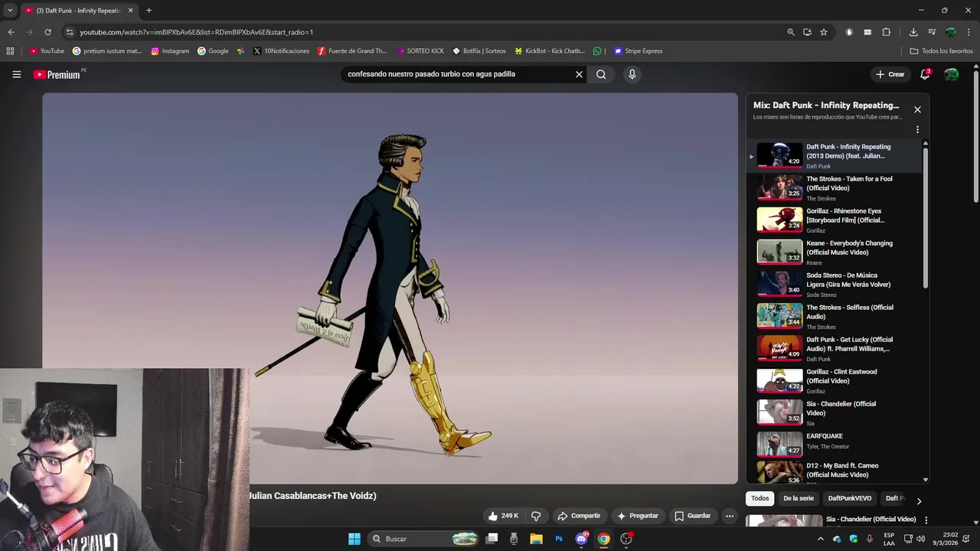980x551 pixels.
Task: Click the video player frame
Action: pyautogui.click(x=390, y=289)
